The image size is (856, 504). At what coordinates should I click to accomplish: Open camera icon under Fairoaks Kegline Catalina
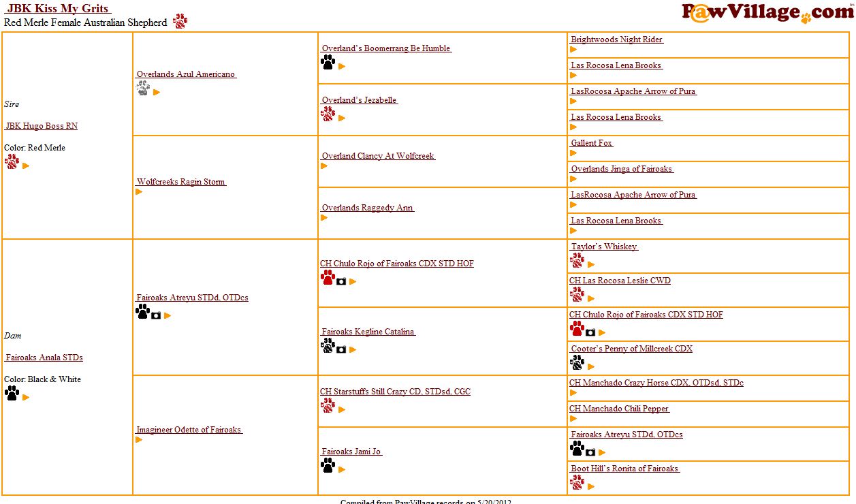pyautogui.click(x=341, y=349)
